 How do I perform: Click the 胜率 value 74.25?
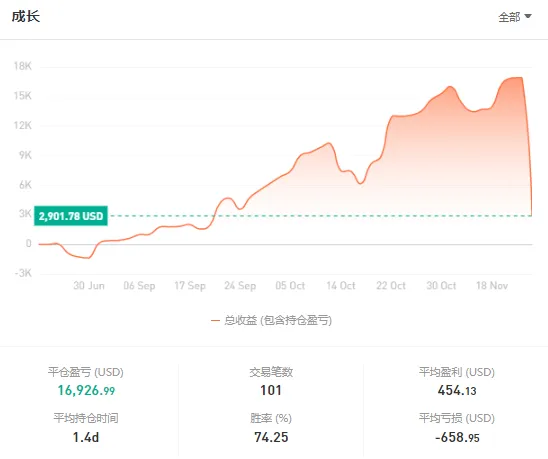pos(271,437)
